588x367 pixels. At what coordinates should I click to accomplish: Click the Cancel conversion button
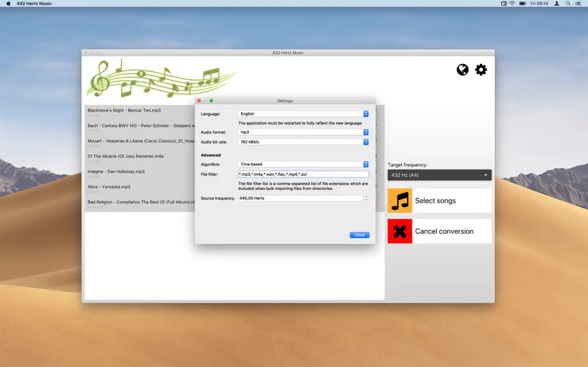point(439,231)
